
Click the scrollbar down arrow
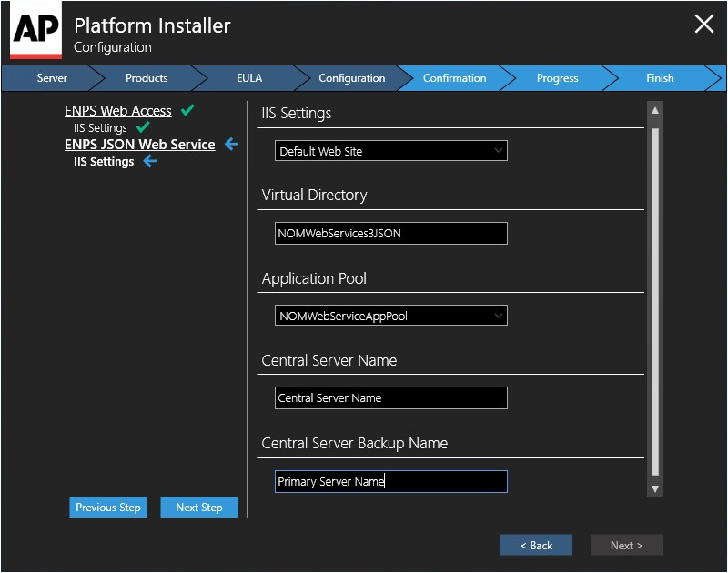[655, 488]
